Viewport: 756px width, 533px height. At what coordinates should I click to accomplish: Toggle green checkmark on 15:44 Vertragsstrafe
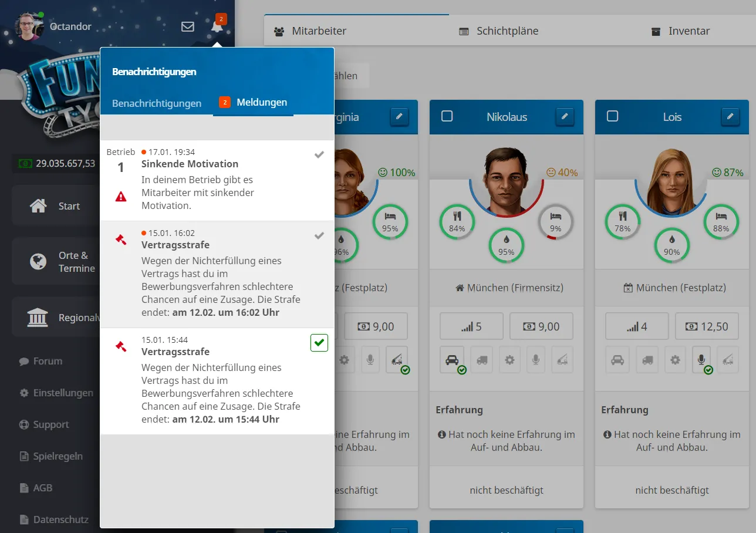pos(319,342)
